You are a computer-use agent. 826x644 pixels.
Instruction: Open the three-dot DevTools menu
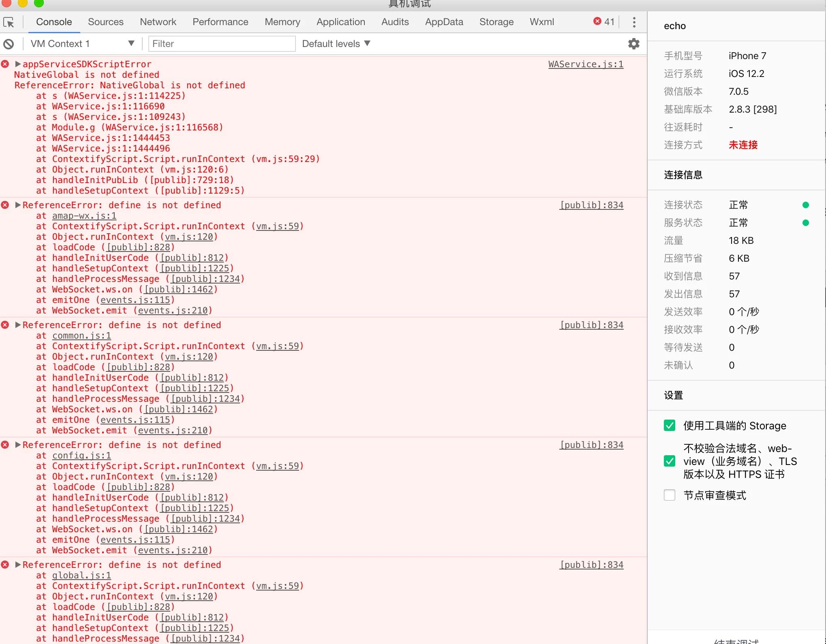click(634, 22)
